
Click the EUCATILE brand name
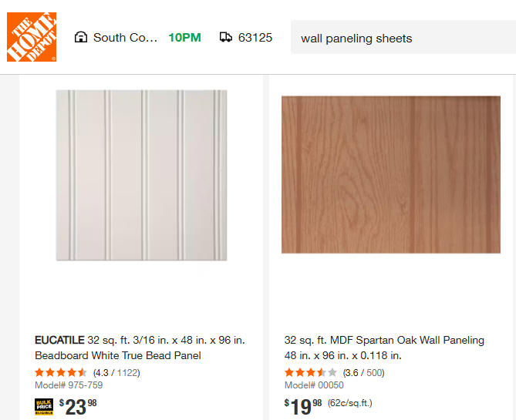[59, 340]
